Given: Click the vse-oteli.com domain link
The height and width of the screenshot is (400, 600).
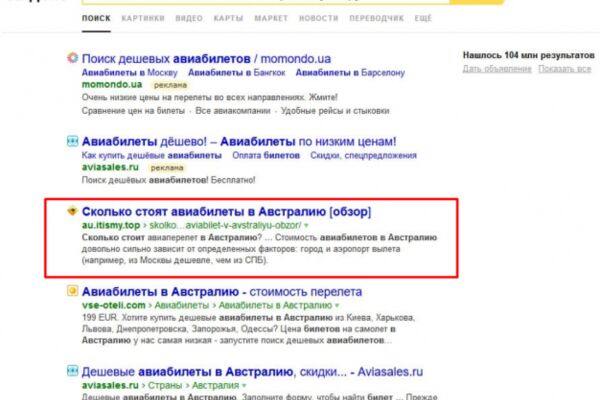Looking at the screenshot, I should point(114,305).
